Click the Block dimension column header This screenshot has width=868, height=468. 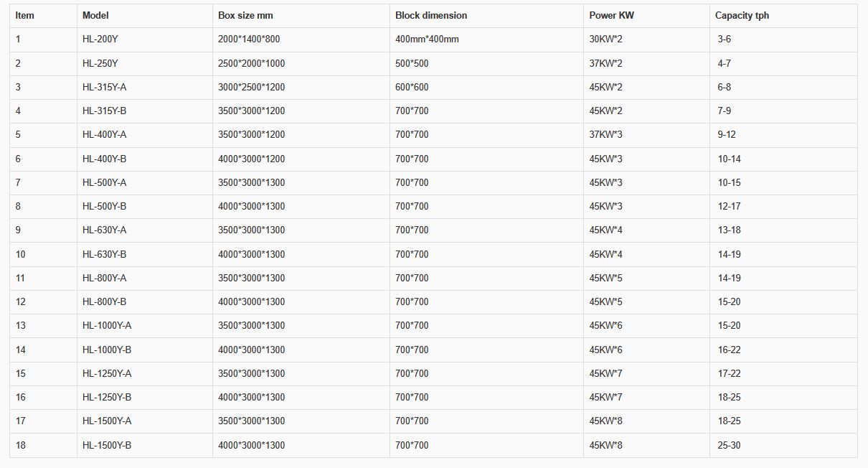(430, 15)
